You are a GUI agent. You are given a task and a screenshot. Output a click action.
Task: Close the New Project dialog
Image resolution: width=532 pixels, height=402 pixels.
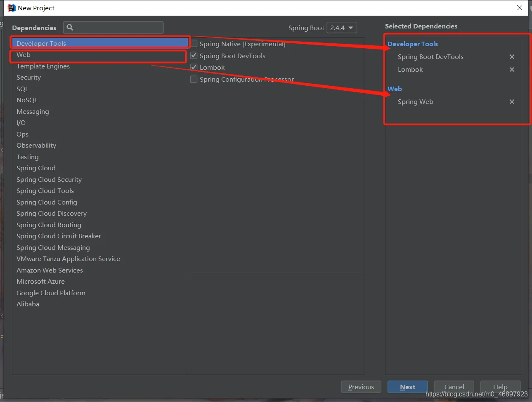(520, 8)
